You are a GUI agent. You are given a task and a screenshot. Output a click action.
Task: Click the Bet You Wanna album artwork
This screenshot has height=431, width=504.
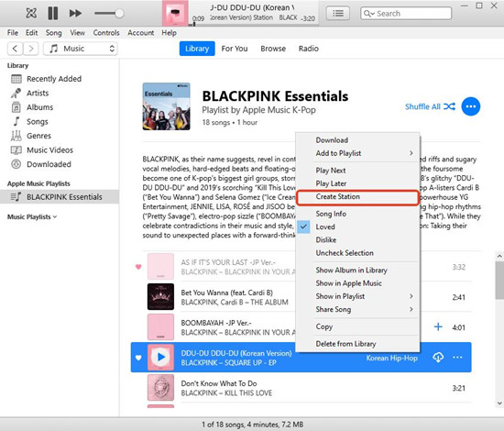point(160,296)
